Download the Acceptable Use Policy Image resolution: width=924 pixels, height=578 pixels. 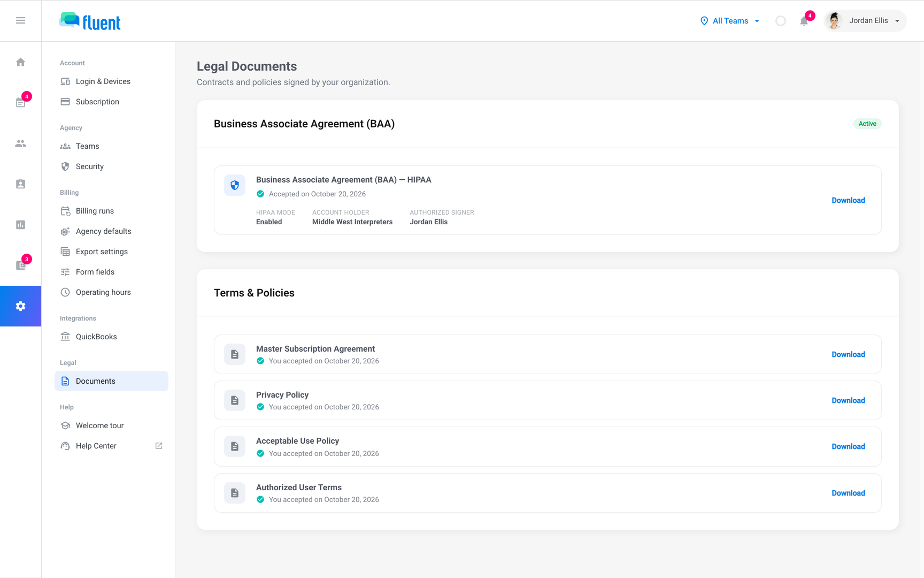848,446
